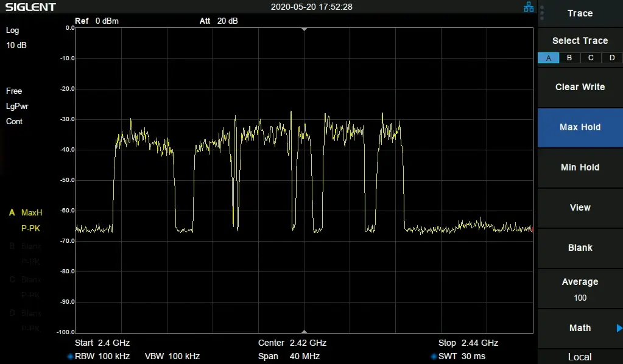Switch to trace C
This screenshot has width=623, height=364.
click(x=591, y=58)
